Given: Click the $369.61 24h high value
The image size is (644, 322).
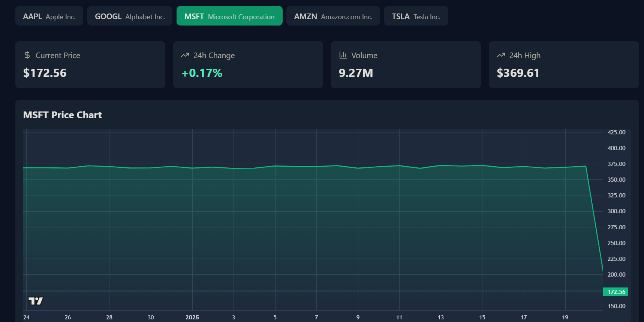Looking at the screenshot, I should click(518, 73).
